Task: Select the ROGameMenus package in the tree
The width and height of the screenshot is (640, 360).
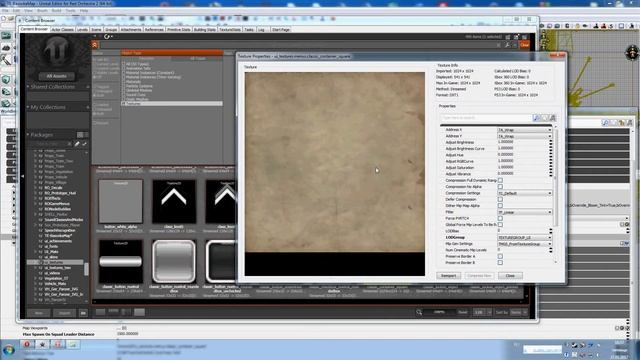Action: click(x=57, y=204)
